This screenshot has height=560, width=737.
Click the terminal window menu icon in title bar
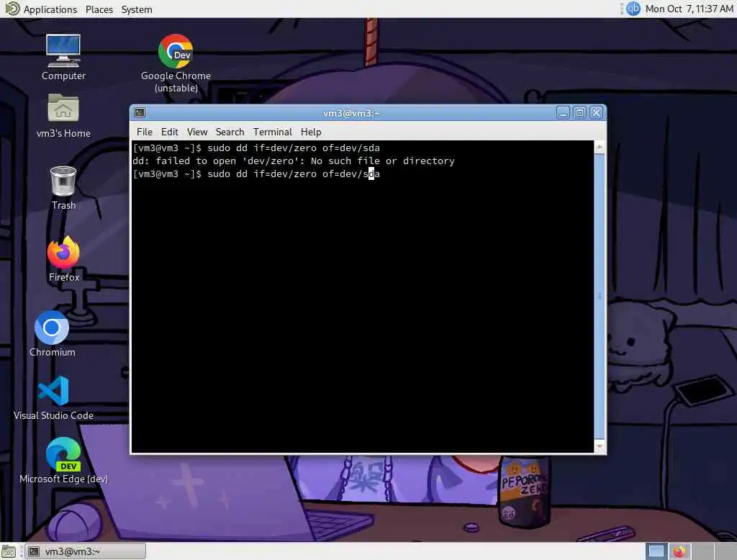click(140, 112)
